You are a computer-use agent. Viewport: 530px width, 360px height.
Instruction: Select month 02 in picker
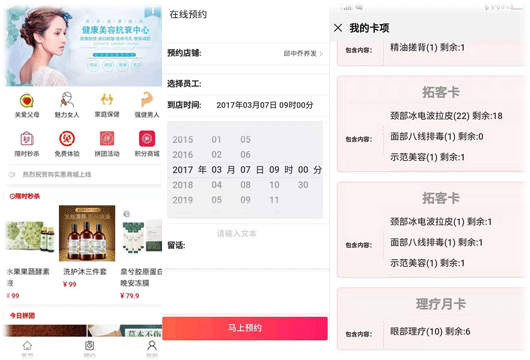point(217,154)
